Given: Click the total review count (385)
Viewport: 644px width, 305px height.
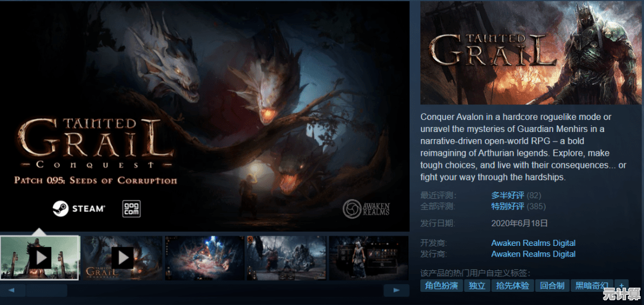Looking at the screenshot, I should (x=536, y=206).
